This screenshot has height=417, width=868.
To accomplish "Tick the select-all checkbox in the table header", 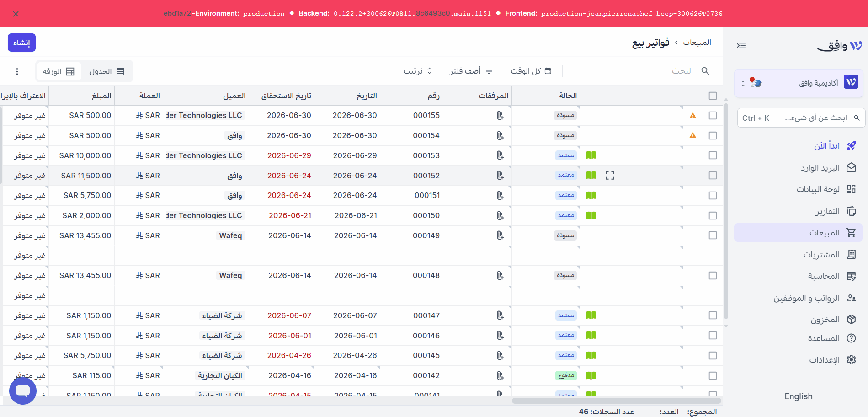I will 713,96.
